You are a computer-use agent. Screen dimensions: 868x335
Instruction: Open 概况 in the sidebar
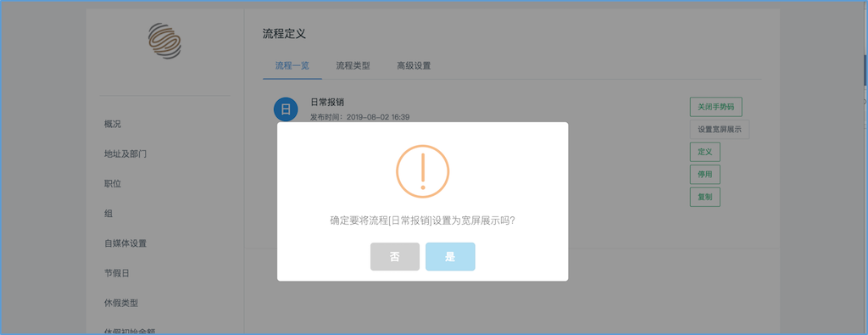pyautogui.click(x=113, y=124)
